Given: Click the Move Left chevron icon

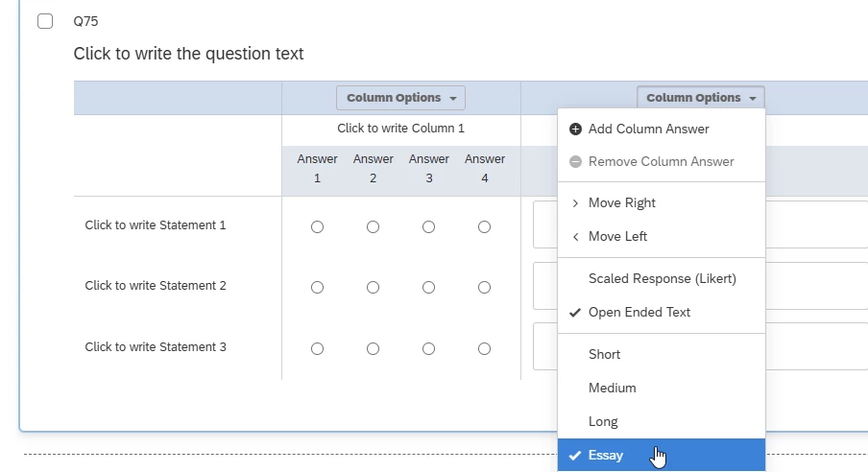Looking at the screenshot, I should [x=575, y=236].
